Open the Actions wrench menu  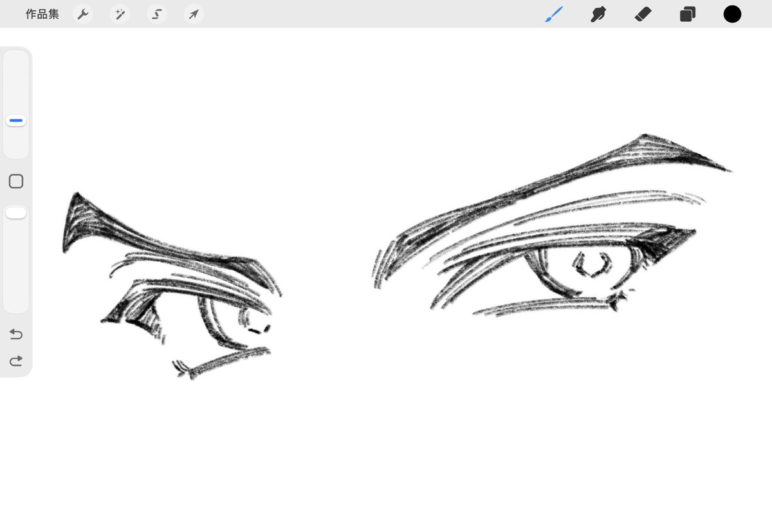coord(82,14)
